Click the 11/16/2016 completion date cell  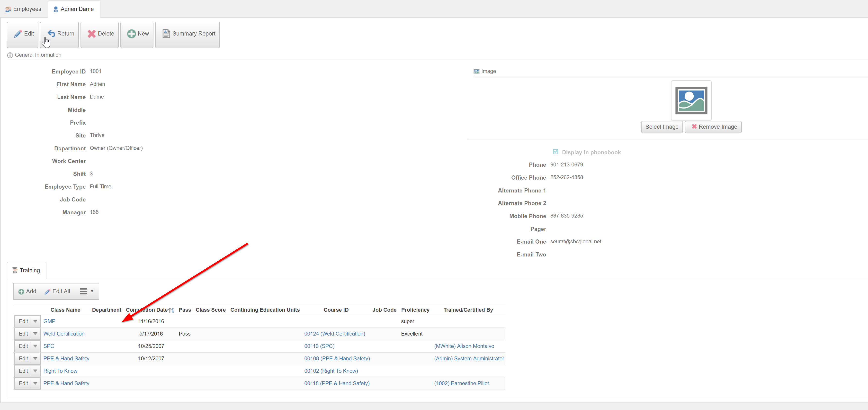click(151, 321)
